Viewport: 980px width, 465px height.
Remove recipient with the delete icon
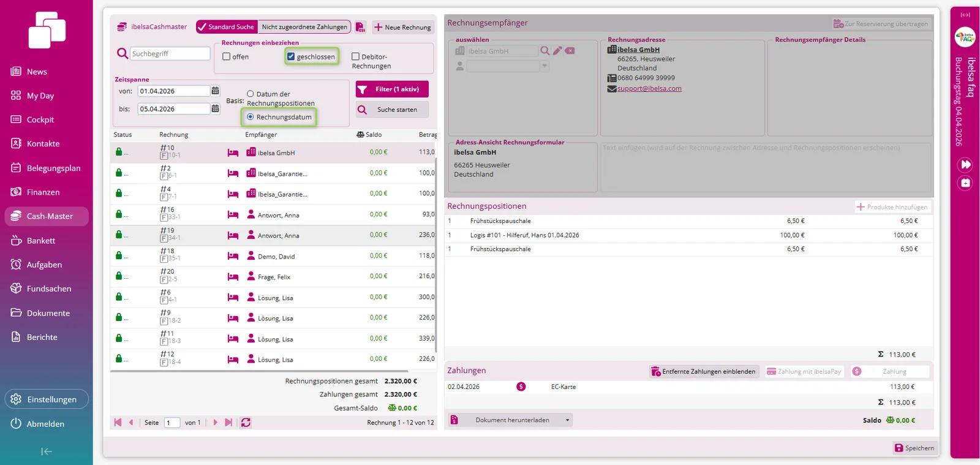click(x=570, y=51)
